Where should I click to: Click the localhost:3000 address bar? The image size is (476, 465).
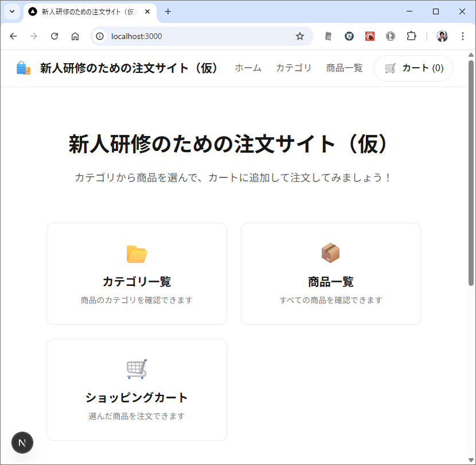[x=195, y=36]
